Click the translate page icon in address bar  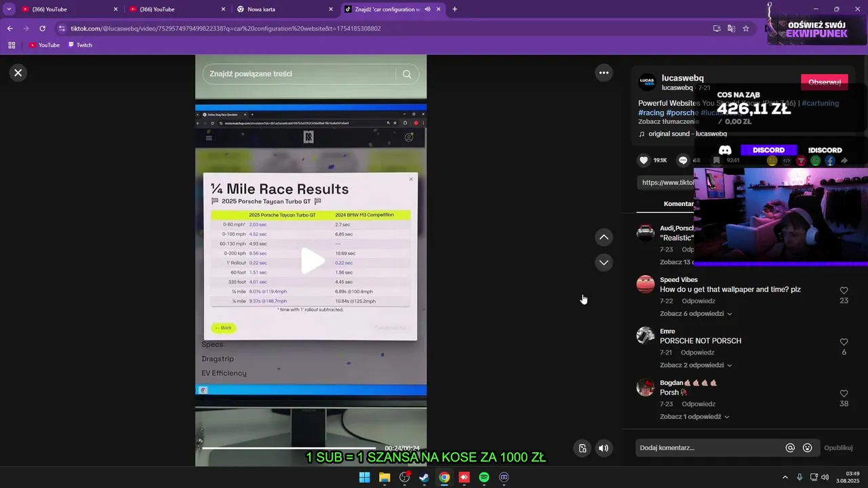tap(731, 28)
